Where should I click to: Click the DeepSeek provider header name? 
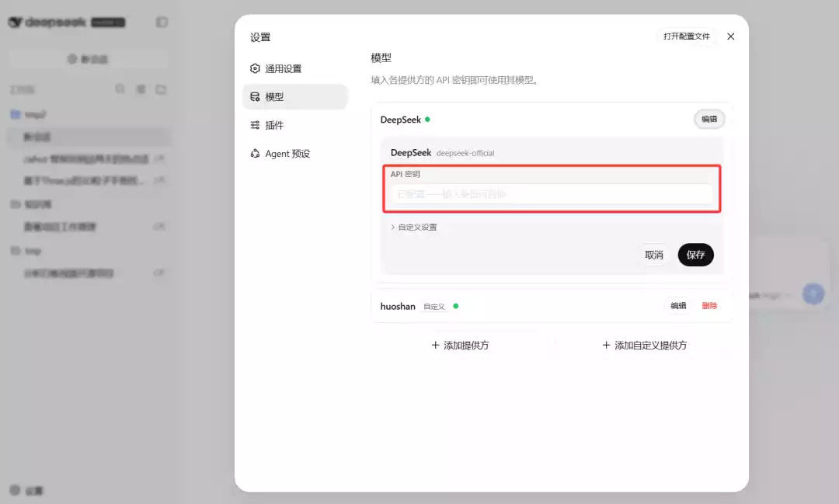point(401,120)
